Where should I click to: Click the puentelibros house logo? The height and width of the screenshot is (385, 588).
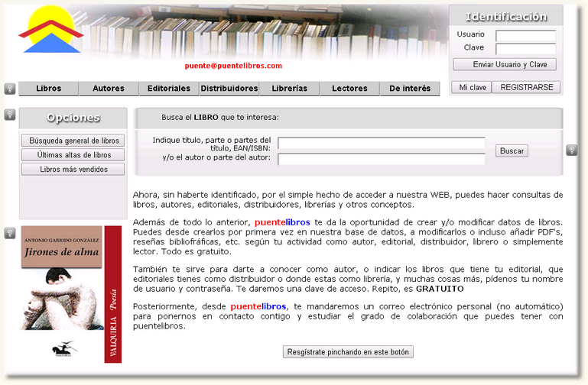pos(50,30)
